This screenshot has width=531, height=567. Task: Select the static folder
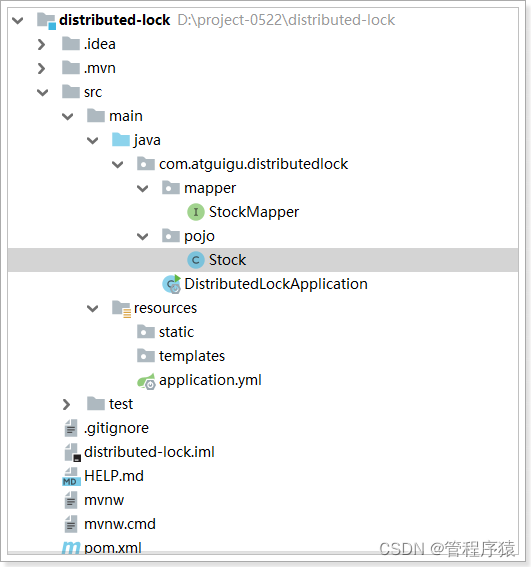tap(176, 332)
